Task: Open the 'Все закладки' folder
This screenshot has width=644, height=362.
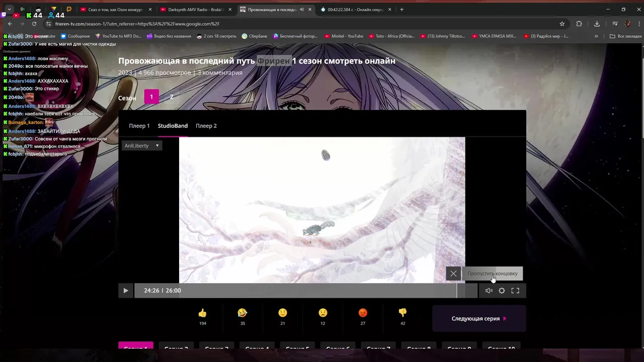Action: click(x=625, y=36)
